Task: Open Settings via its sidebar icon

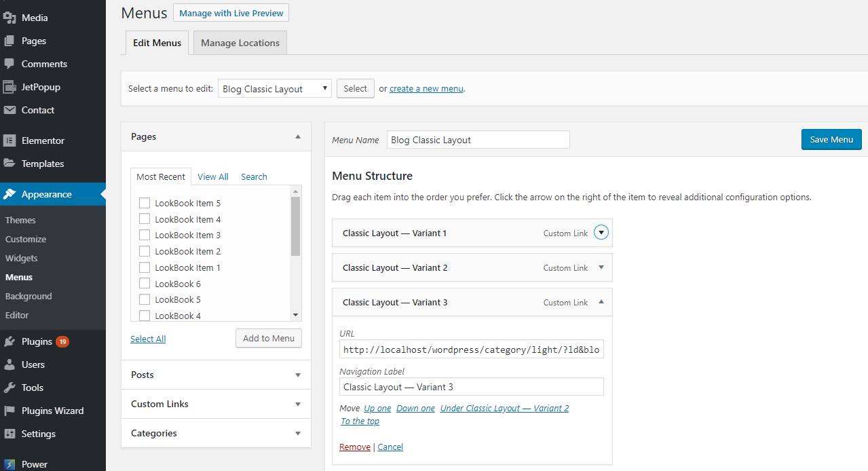Action: coord(10,434)
